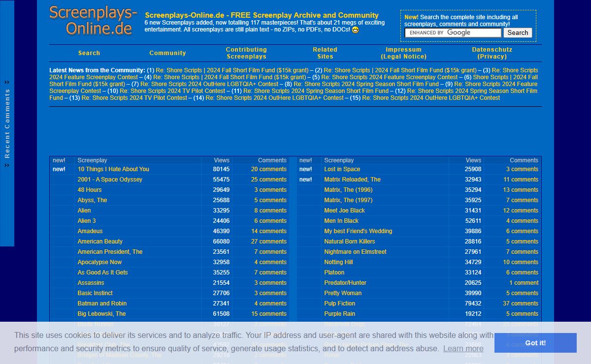The image size is (591, 364).
Task: Open the Community menu item
Action: click(x=167, y=53)
